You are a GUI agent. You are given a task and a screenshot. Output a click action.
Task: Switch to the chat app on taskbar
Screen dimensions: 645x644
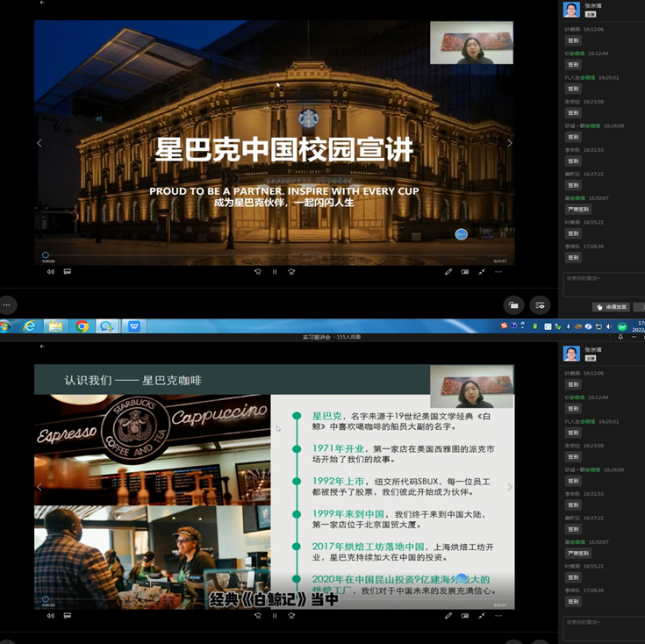(106, 326)
